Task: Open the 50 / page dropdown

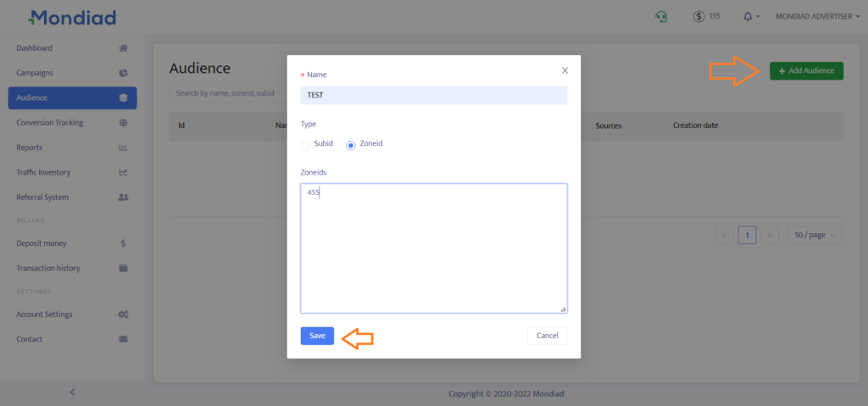Action: (x=815, y=235)
